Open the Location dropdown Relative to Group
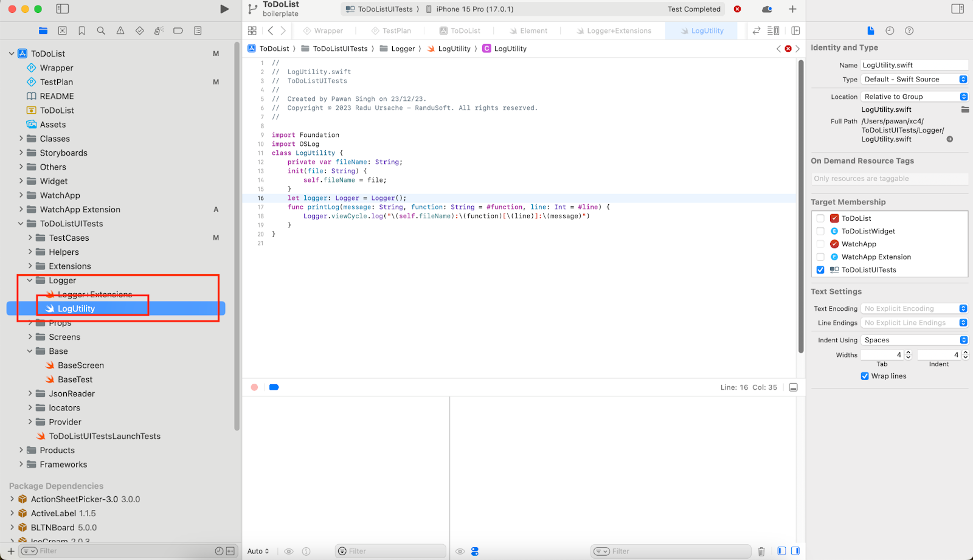The height and width of the screenshot is (560, 973). (914, 97)
